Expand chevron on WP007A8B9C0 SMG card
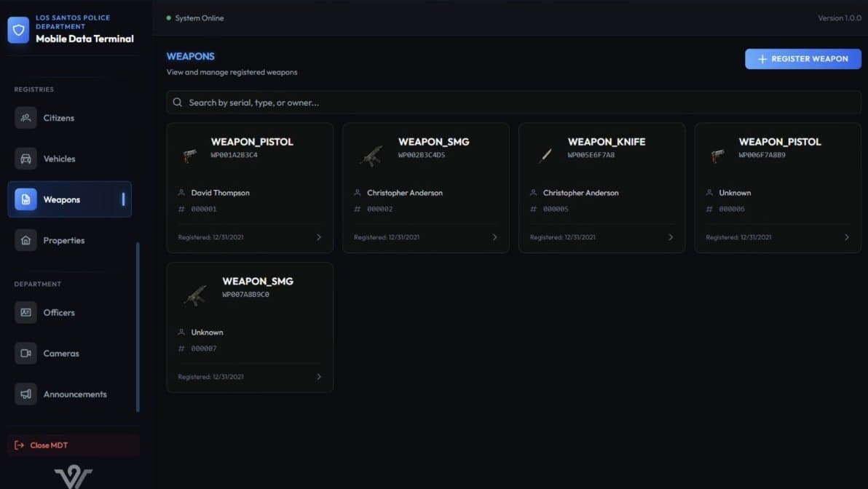The height and width of the screenshot is (489, 868). pos(319,377)
